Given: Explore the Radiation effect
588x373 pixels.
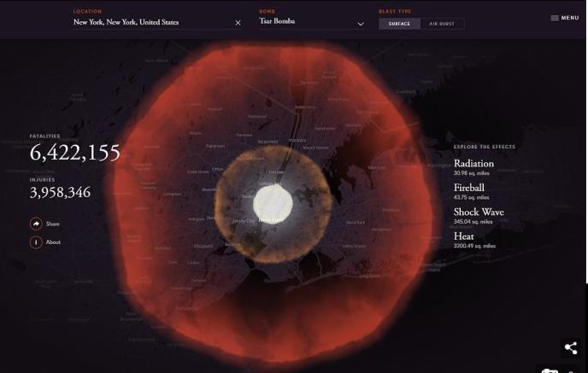Looking at the screenshot, I should point(473,164).
